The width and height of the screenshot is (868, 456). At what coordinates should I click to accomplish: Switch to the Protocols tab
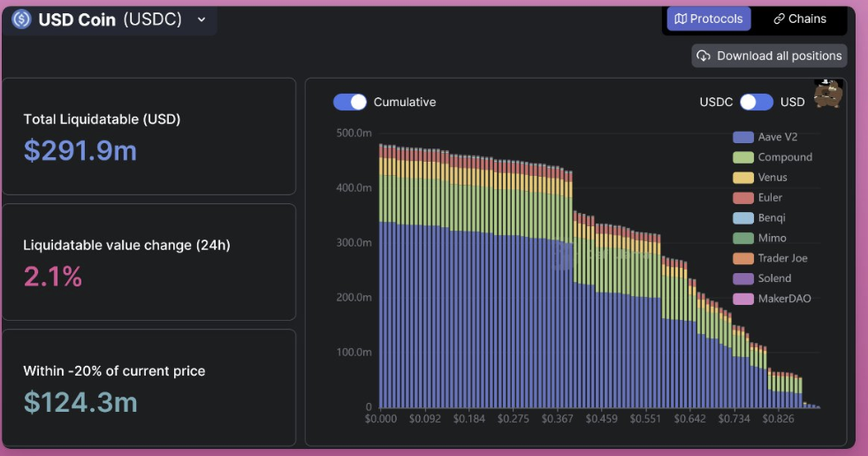[709, 19]
